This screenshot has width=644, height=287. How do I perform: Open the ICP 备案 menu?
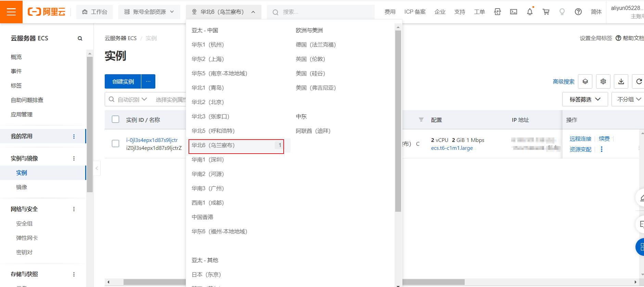point(415,12)
